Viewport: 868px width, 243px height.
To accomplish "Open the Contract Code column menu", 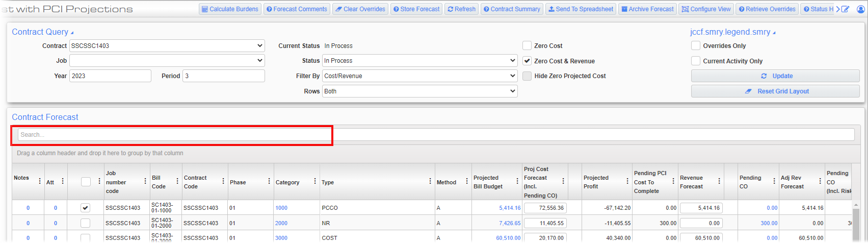I will pos(223,181).
